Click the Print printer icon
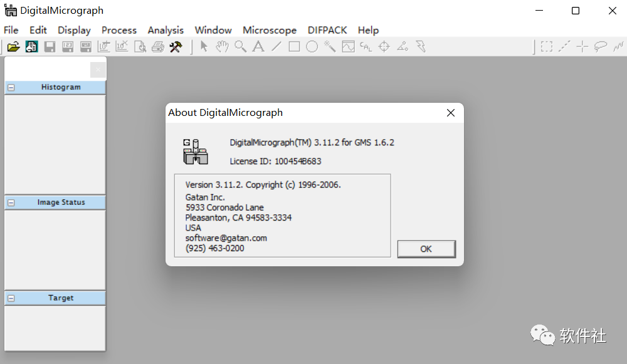The height and width of the screenshot is (364, 627). click(158, 47)
